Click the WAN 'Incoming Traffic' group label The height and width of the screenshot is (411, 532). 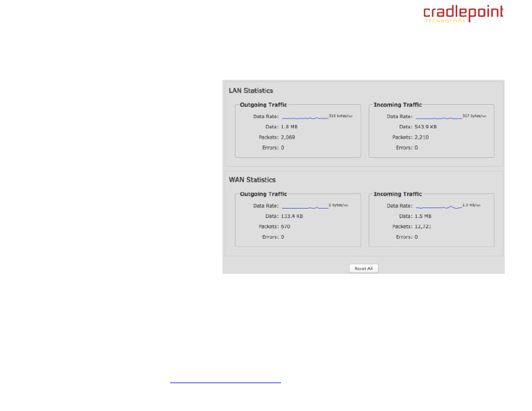(398, 194)
